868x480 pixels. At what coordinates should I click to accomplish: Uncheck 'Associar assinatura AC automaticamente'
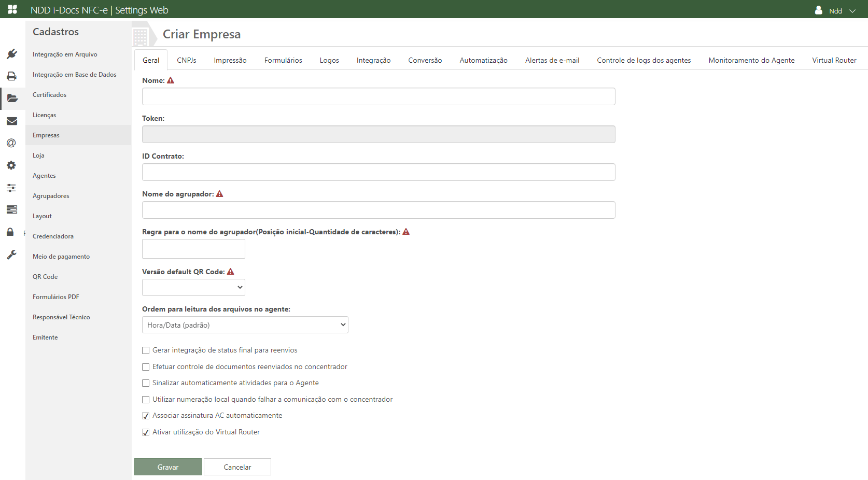(146, 416)
